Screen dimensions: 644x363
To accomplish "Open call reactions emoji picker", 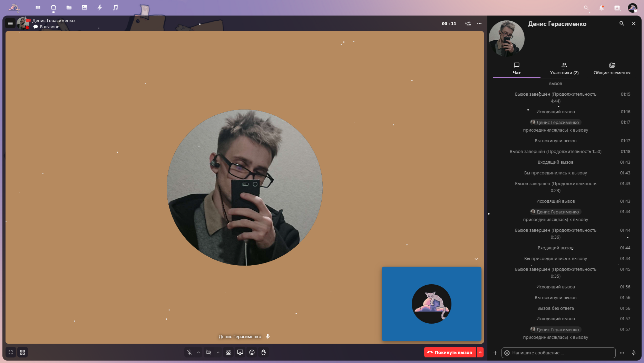I will (x=252, y=352).
